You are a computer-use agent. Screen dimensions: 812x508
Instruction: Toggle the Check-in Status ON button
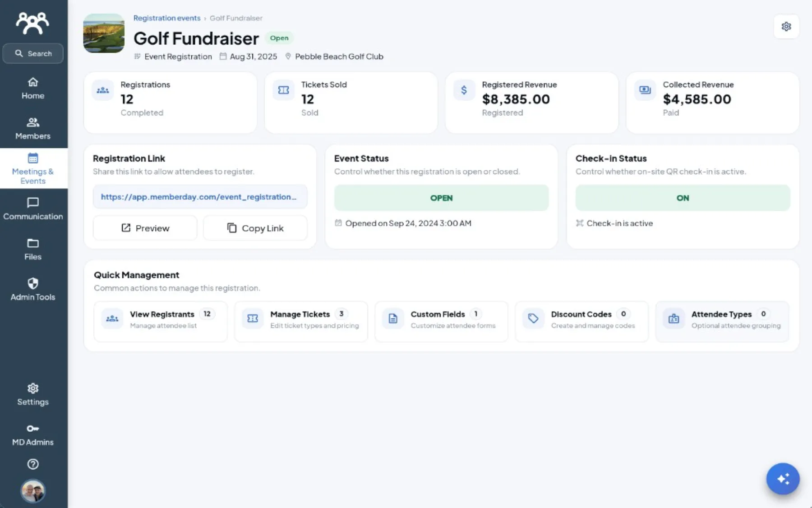pyautogui.click(x=683, y=198)
